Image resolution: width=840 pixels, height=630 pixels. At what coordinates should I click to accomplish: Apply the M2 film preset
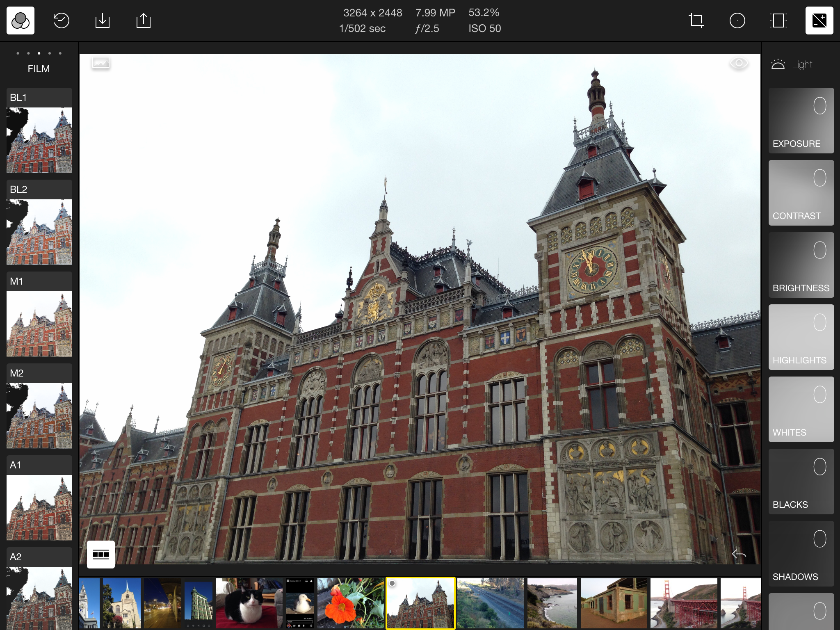(39, 406)
